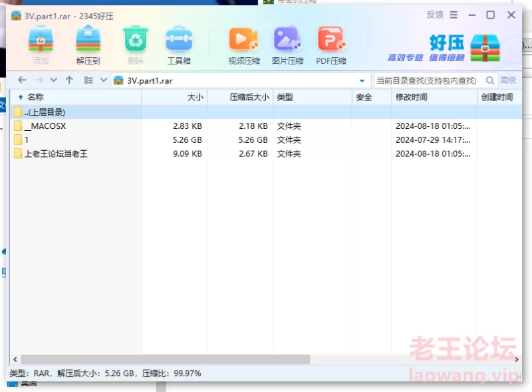
Task: Select the __MACOSX folder
Action: tap(266, 126)
